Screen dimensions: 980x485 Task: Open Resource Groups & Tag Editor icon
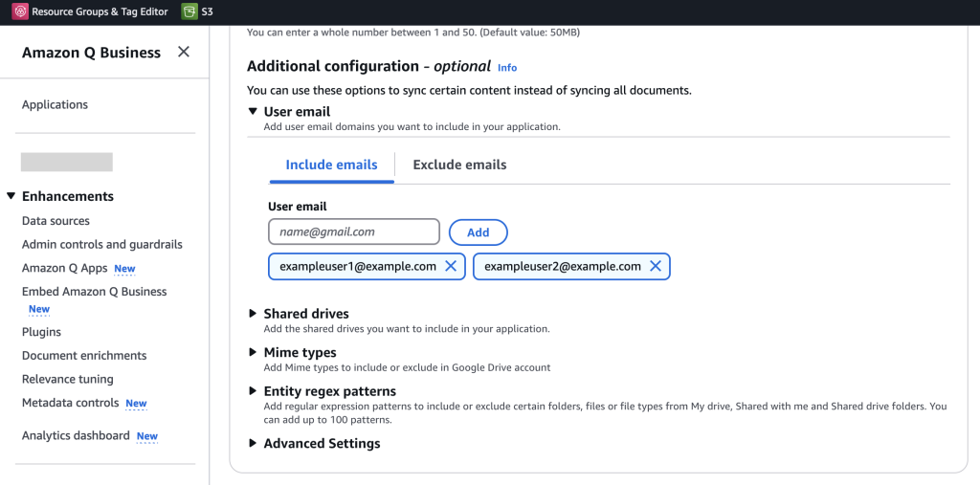[x=20, y=11]
